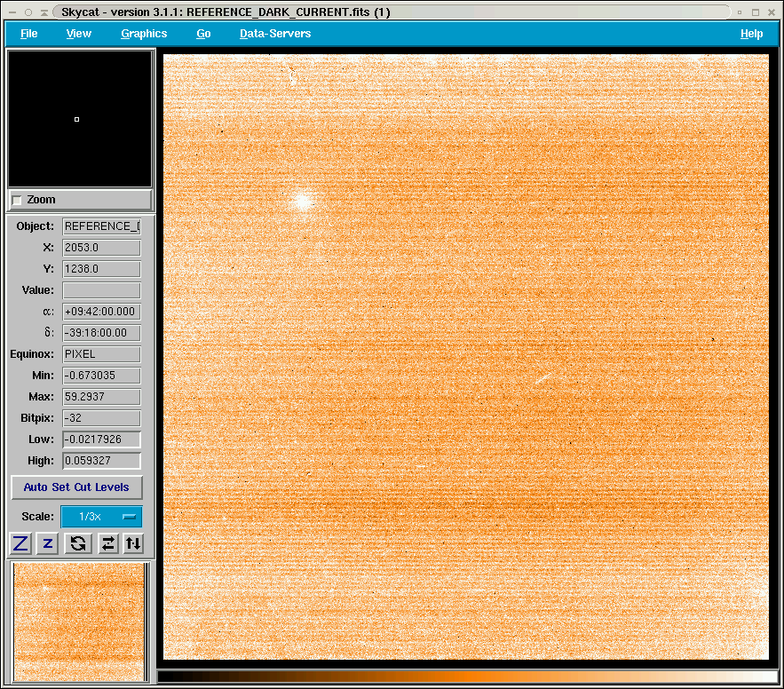Flip image horizontally with left-right arrows icon

(x=107, y=543)
